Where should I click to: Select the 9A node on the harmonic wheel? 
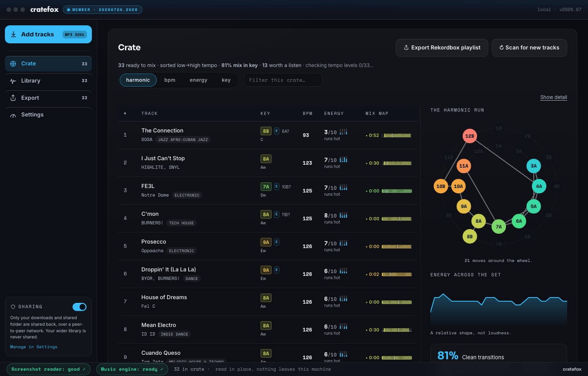coord(464,206)
